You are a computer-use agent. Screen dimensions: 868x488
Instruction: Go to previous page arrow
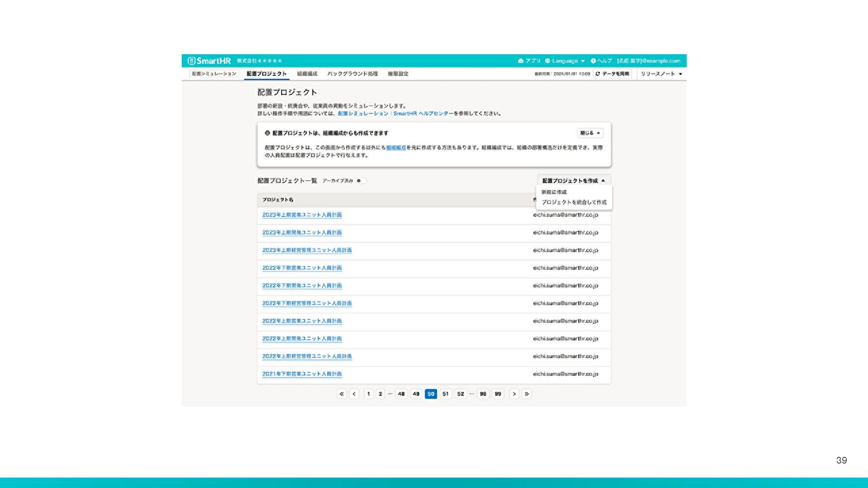pyautogui.click(x=354, y=394)
